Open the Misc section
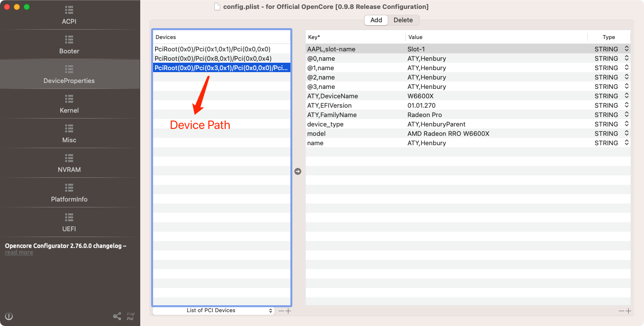 69,134
